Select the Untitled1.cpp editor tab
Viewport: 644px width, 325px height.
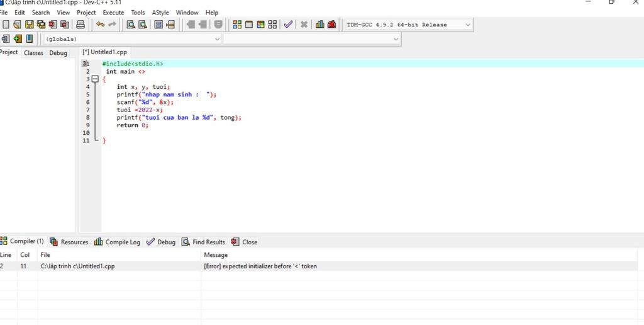tap(105, 52)
